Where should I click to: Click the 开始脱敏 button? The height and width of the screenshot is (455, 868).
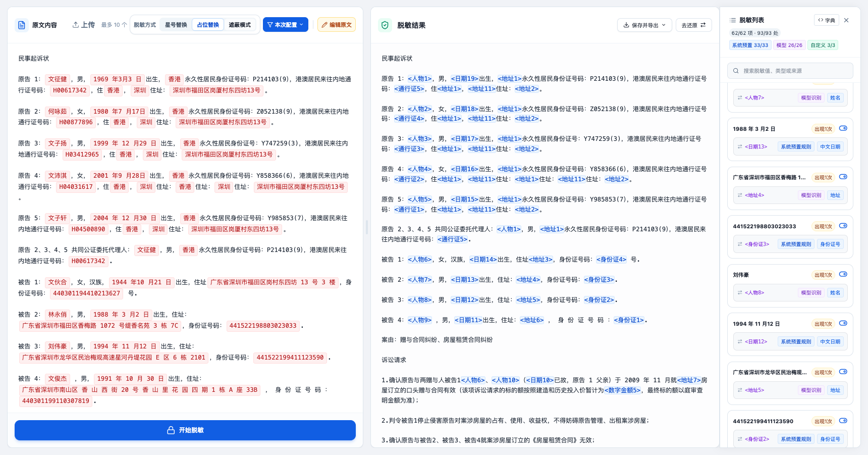(185, 430)
